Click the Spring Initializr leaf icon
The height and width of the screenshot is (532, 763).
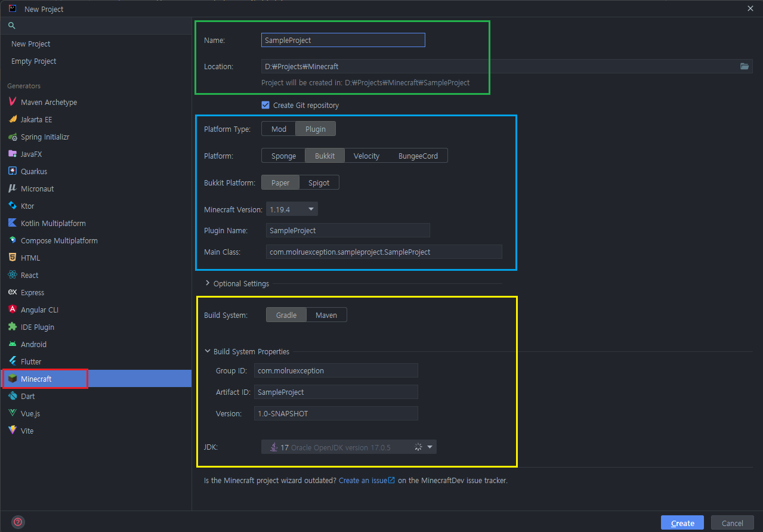[13, 137]
